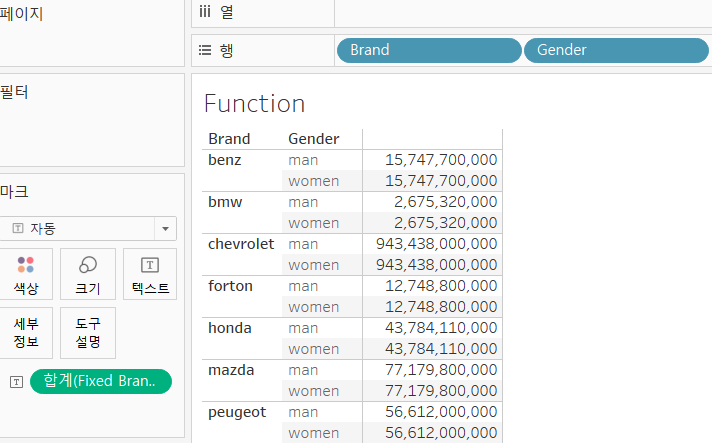Select chevrolet man value 943,438,000,000

click(x=436, y=244)
